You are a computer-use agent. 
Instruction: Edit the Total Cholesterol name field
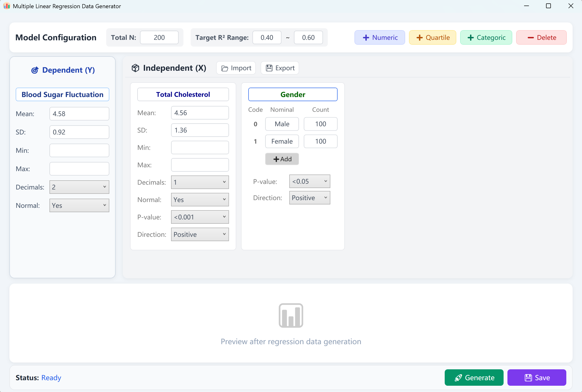(x=183, y=95)
